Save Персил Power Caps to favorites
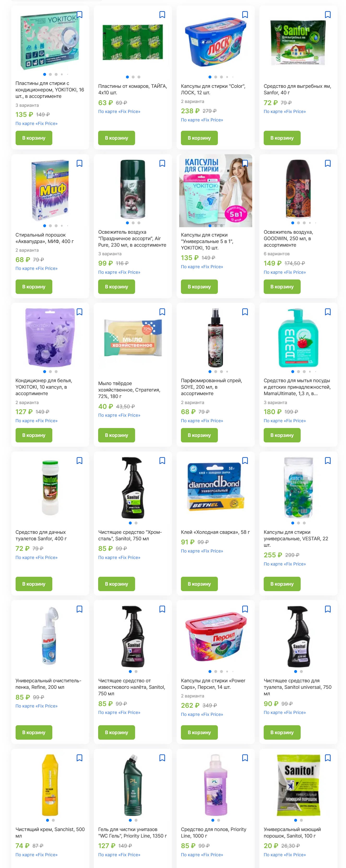346x868 pixels. coord(245,609)
